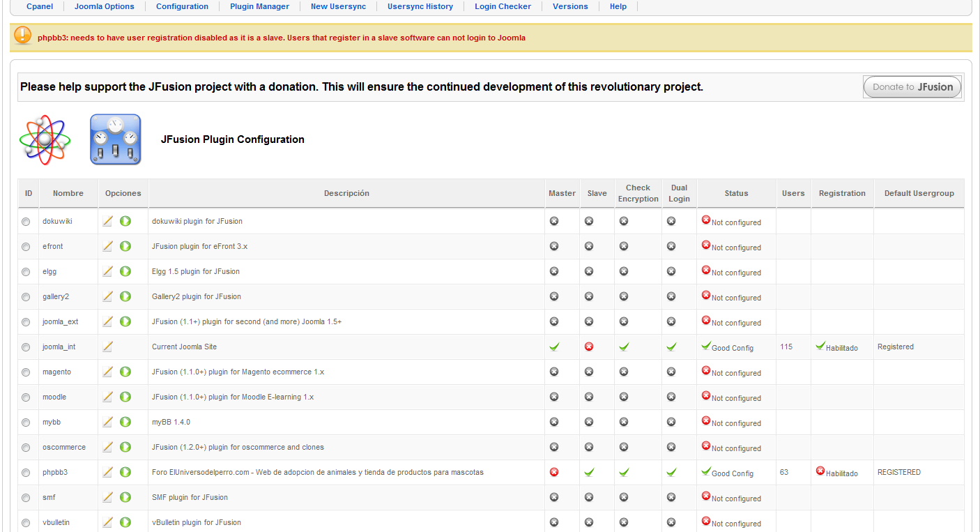Screen dimensions: 980x532
Task: Click the Status column header
Action: [736, 193]
